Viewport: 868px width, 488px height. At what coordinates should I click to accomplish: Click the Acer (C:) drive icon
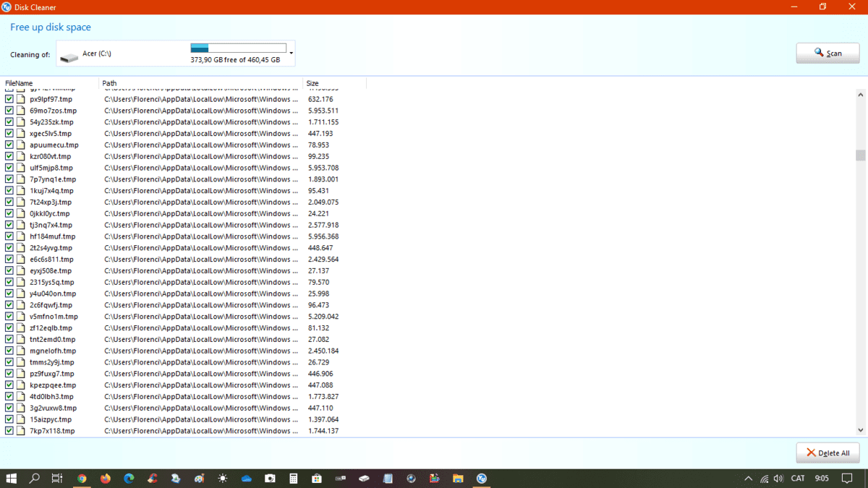tap(69, 56)
